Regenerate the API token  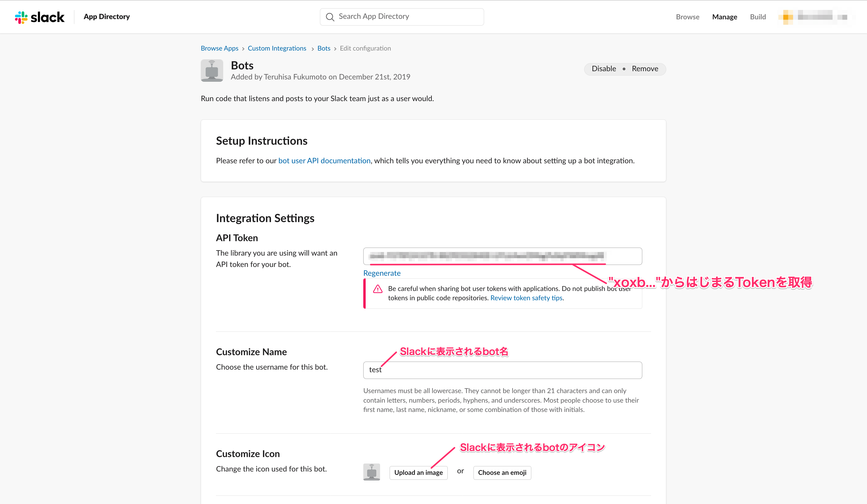382,273
